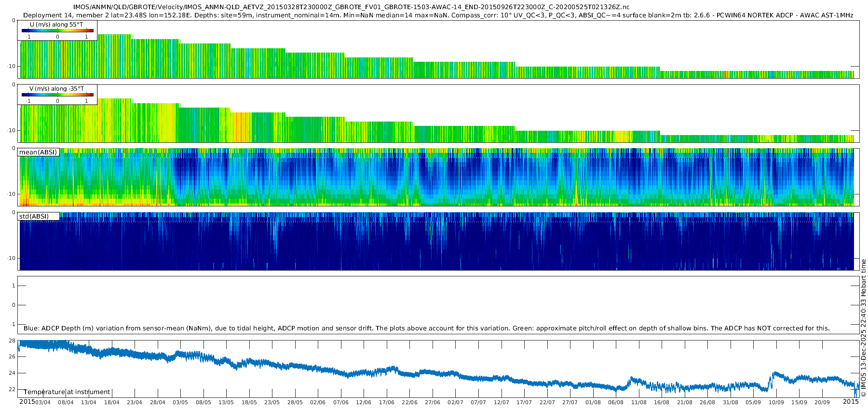Viewport: 868px width, 410px height.
Task: Click the 02/06 date tick on time axis
Action: pos(318,403)
